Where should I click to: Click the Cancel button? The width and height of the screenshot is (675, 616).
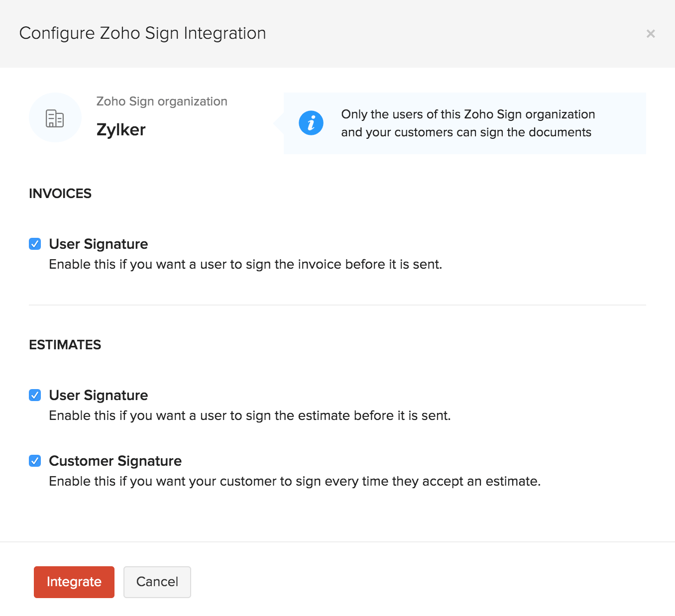[157, 582]
